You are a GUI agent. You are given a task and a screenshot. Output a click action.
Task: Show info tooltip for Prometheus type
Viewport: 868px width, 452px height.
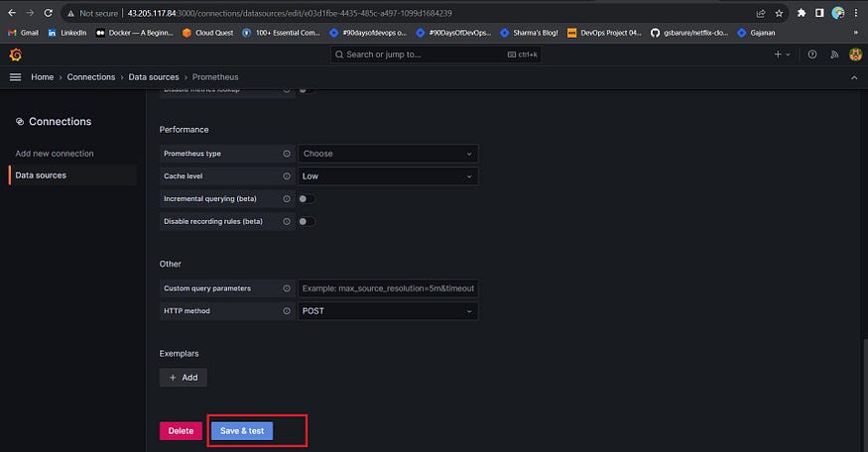click(x=287, y=154)
